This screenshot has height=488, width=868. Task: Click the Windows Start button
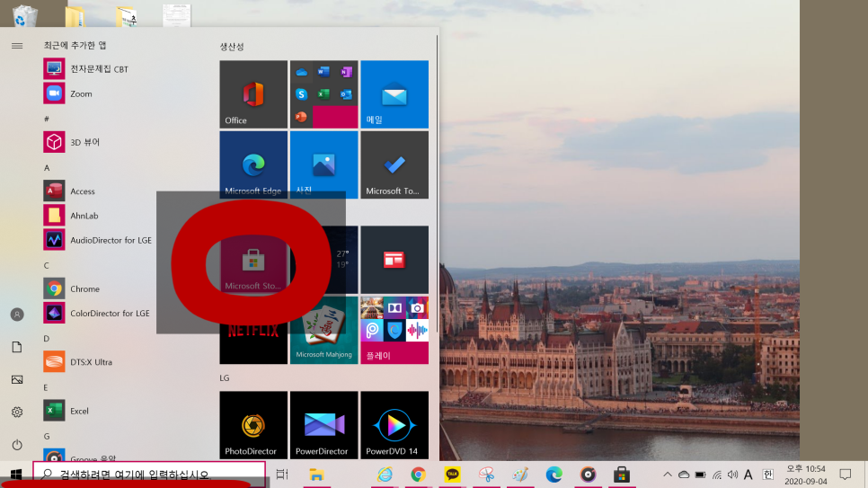16,475
